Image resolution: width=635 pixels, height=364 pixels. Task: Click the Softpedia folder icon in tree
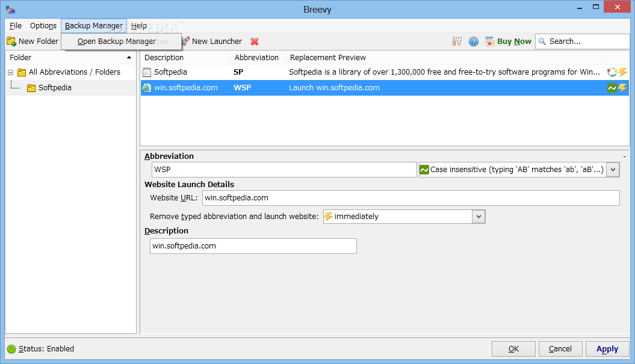31,88
